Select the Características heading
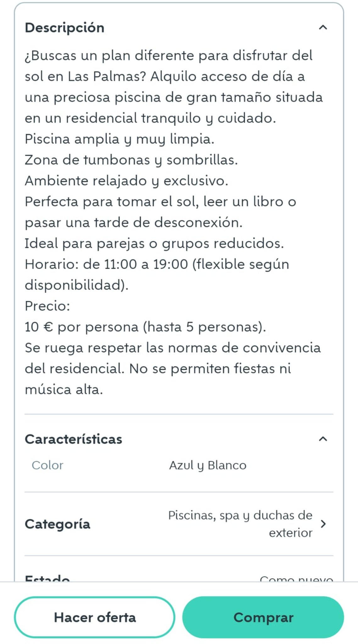Image resolution: width=358 pixels, height=644 pixels. pos(73,439)
